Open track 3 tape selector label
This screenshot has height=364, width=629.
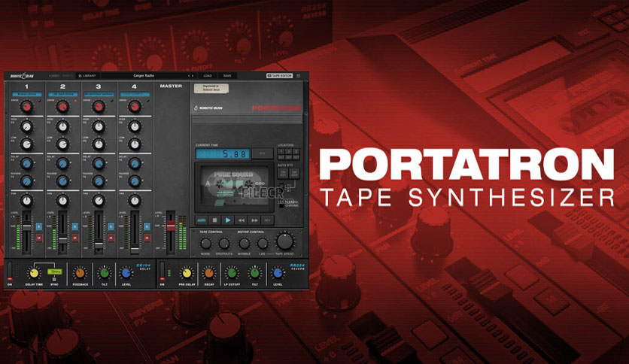[x=99, y=95]
